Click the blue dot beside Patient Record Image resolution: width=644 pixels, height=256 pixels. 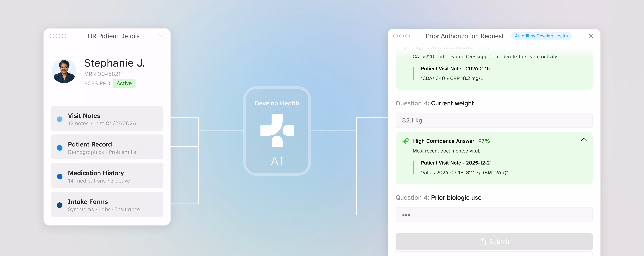click(60, 148)
